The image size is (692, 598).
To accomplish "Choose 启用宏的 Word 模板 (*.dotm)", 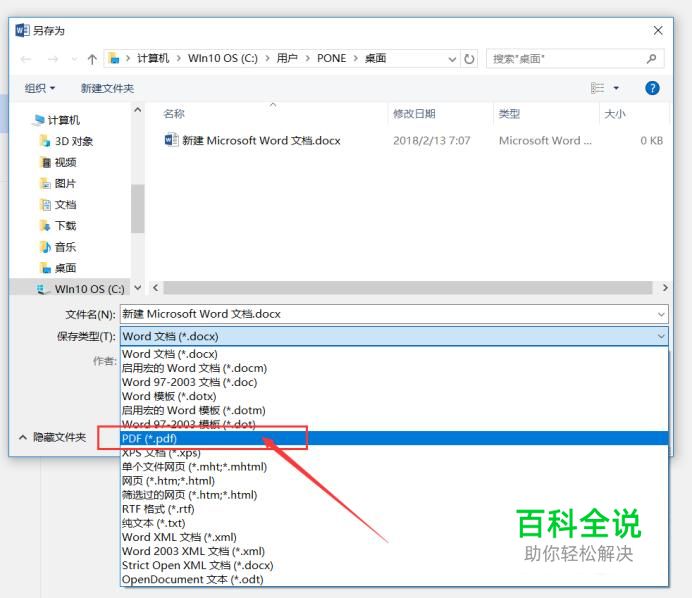I will 394,410.
